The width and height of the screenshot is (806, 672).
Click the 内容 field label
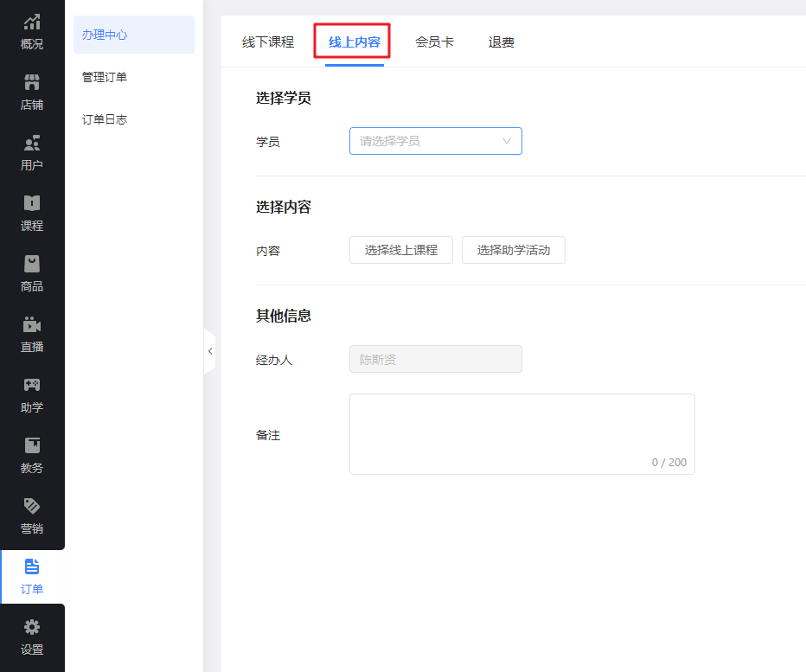[x=268, y=251]
